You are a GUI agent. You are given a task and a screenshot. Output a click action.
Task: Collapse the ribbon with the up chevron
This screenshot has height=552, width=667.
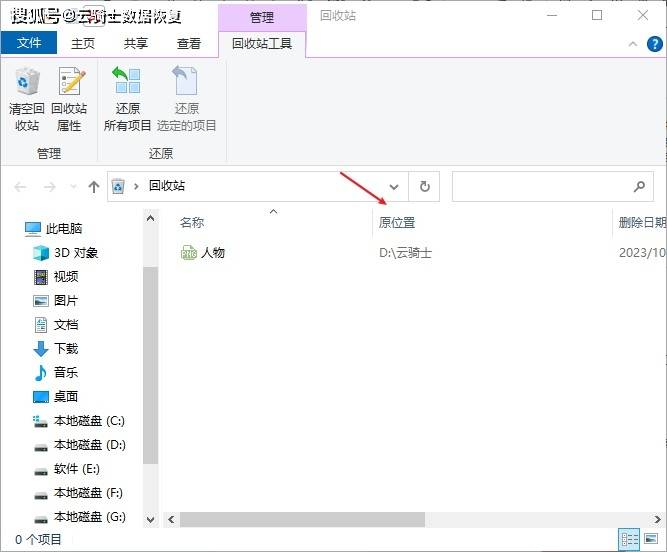click(633, 44)
